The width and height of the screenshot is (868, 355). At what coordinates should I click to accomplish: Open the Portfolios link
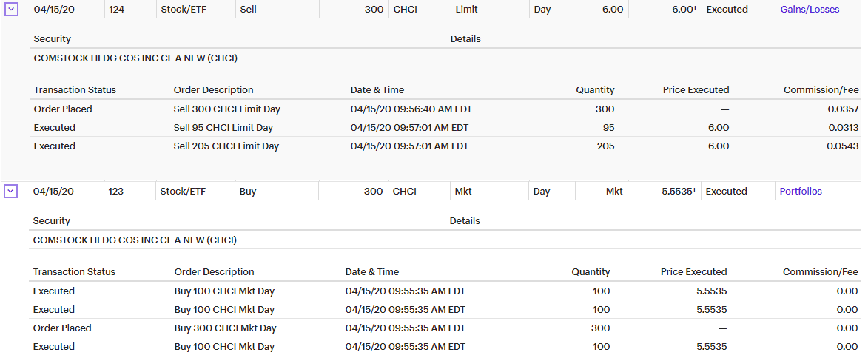click(x=801, y=192)
